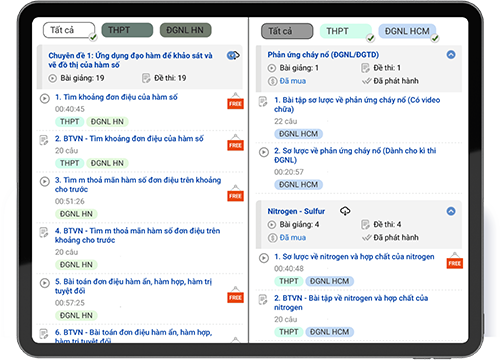This screenshot has width=501, height=360.
Task: Select the left panel THPT filter
Action: [127, 30]
